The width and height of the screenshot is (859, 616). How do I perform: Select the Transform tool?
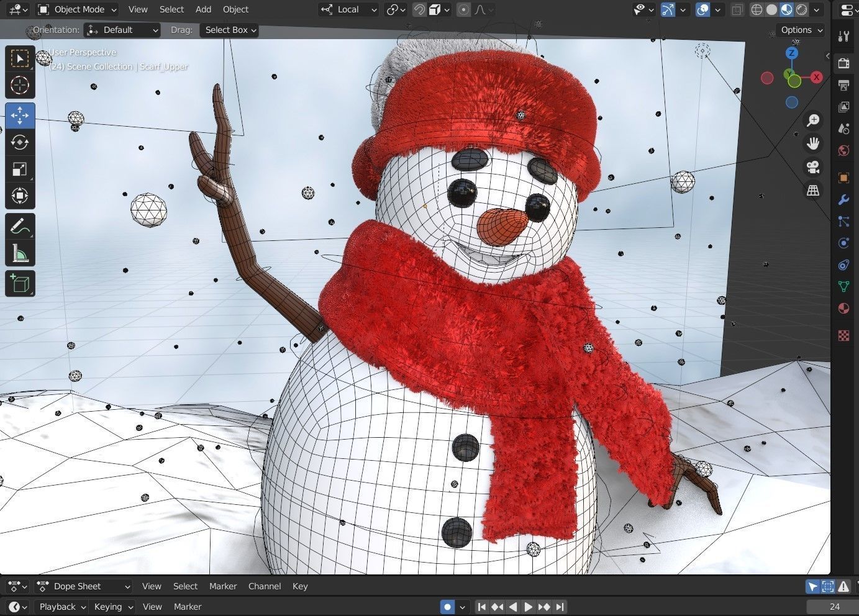(x=20, y=196)
